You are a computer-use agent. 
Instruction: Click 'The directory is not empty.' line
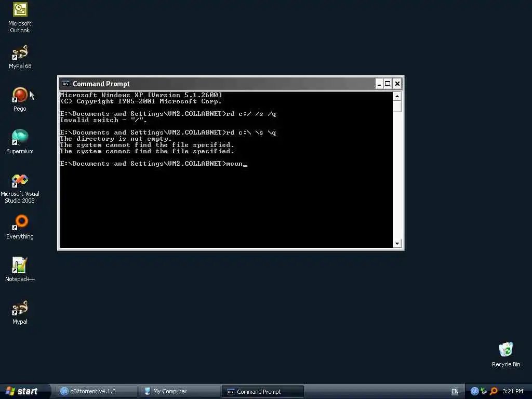[116, 139]
